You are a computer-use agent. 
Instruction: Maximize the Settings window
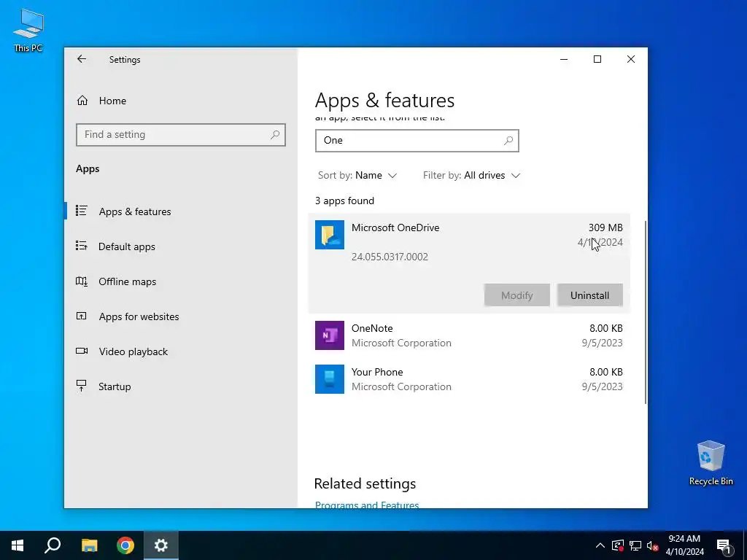(597, 59)
